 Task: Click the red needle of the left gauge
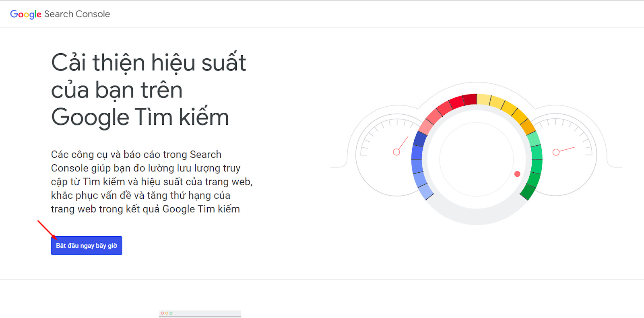(x=403, y=144)
